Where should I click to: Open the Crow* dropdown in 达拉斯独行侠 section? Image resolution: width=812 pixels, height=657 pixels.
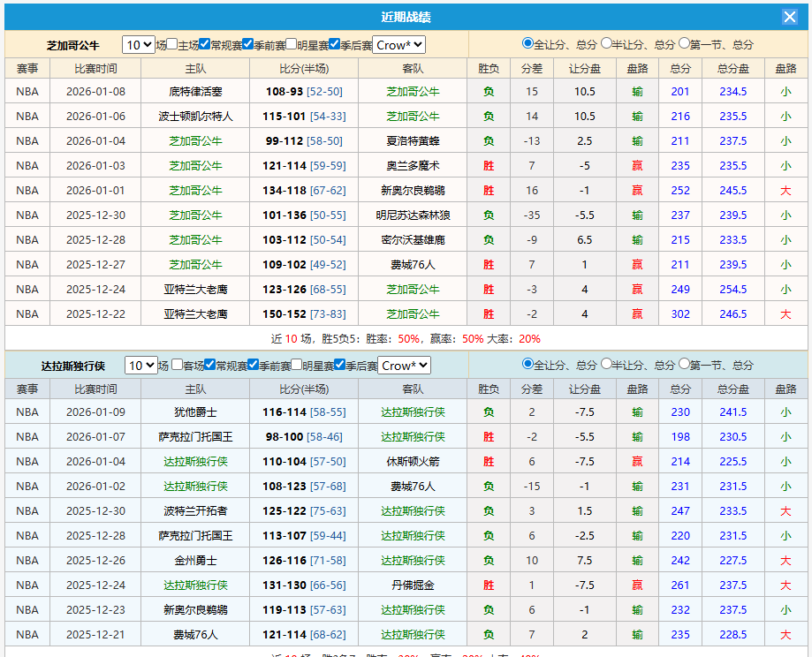[404, 365]
